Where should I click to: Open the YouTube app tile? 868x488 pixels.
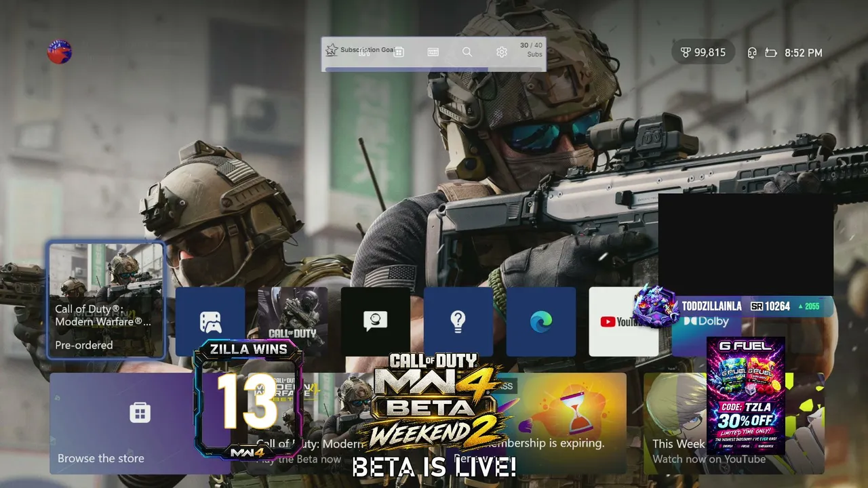(624, 322)
